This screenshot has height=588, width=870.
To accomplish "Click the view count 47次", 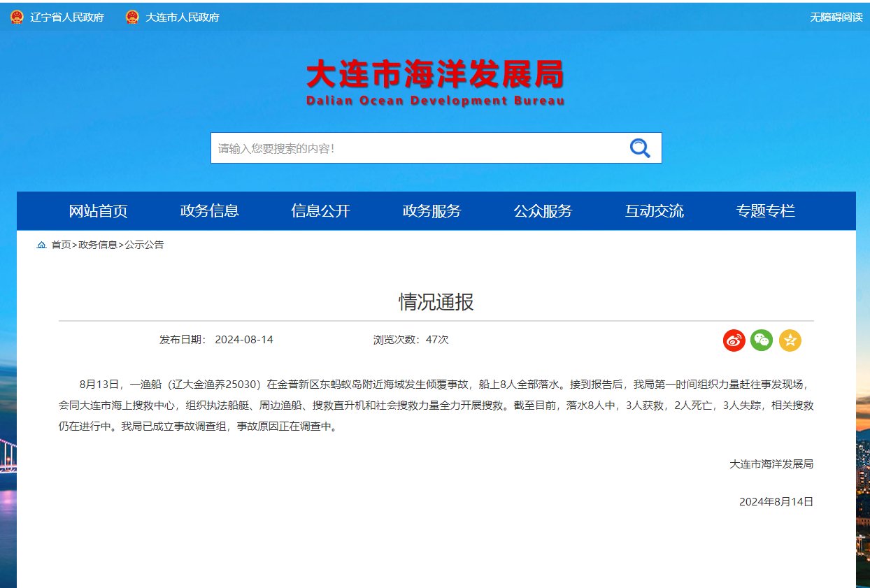I will tap(437, 340).
